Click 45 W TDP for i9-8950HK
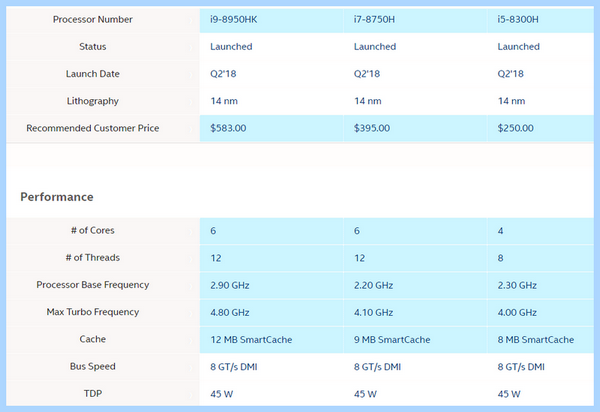This screenshot has width=600, height=412. pyautogui.click(x=222, y=394)
